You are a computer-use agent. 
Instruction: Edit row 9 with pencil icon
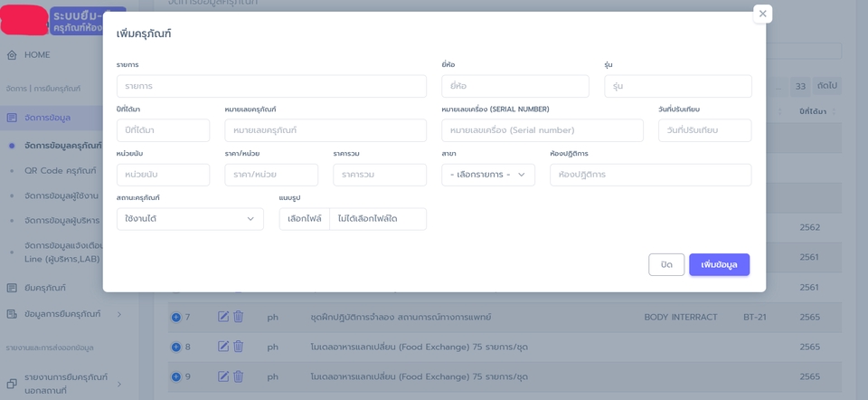pyautogui.click(x=223, y=376)
